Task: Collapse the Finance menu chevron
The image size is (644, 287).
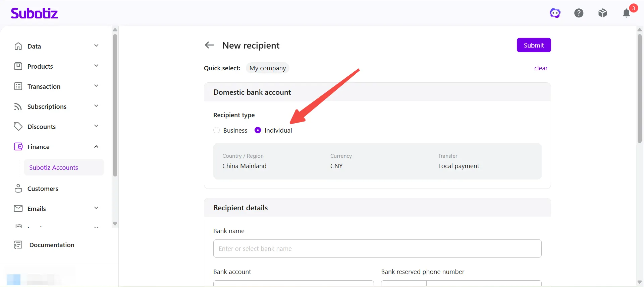Action: tap(96, 146)
